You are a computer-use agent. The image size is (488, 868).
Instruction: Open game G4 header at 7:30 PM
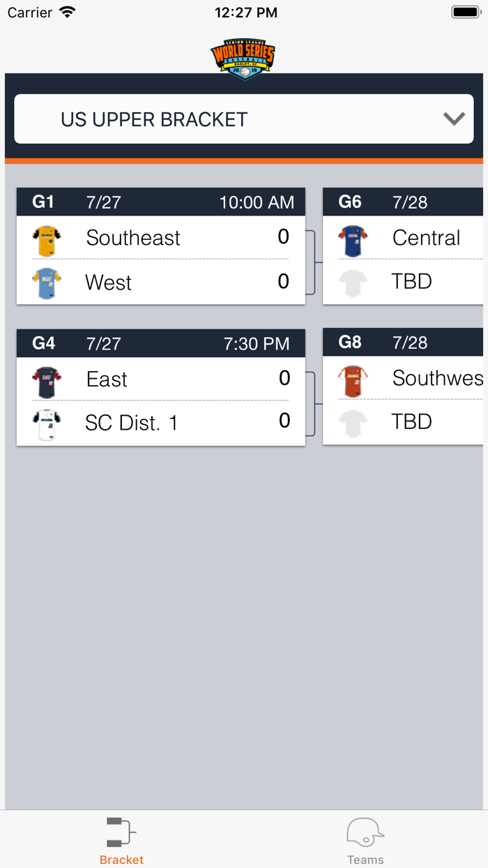click(x=161, y=343)
